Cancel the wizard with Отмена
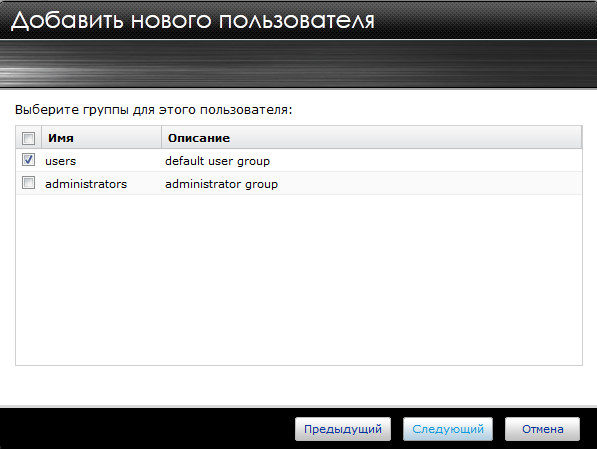 point(542,429)
